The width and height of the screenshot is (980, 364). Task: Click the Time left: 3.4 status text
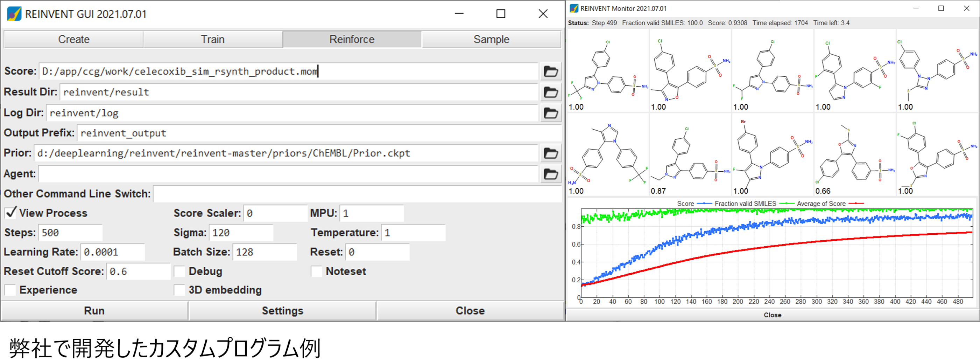831,23
